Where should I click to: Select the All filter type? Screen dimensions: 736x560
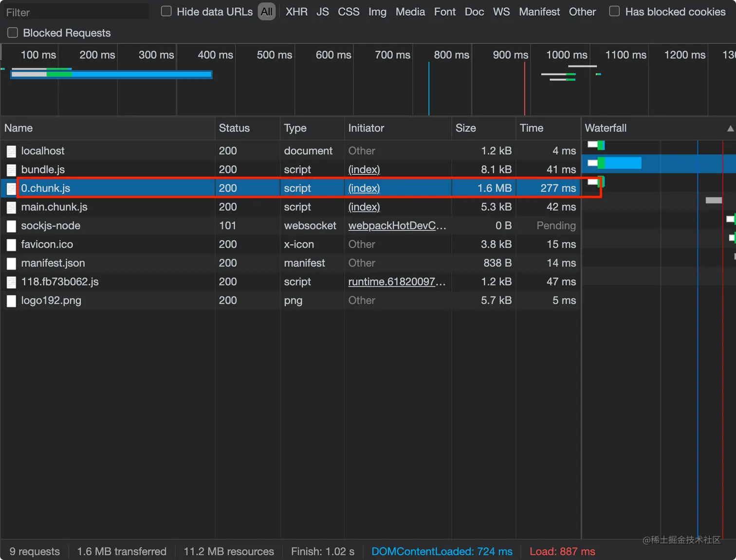coord(267,12)
